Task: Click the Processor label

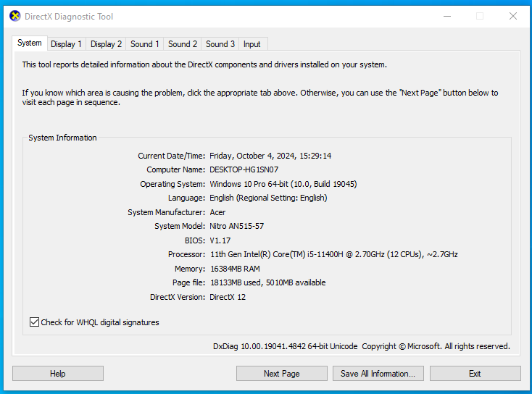Action: 186,254
